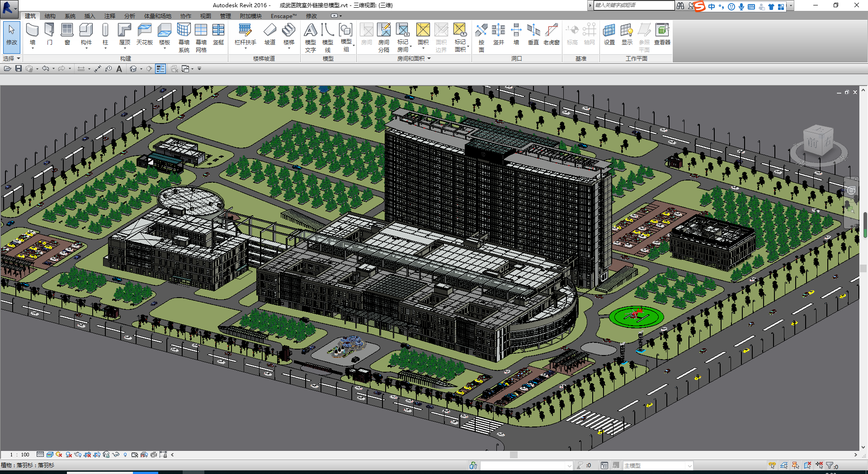This screenshot has height=474, width=868.
Task: Toggle sun path off/on in view control bar
Action: [x=59, y=455]
